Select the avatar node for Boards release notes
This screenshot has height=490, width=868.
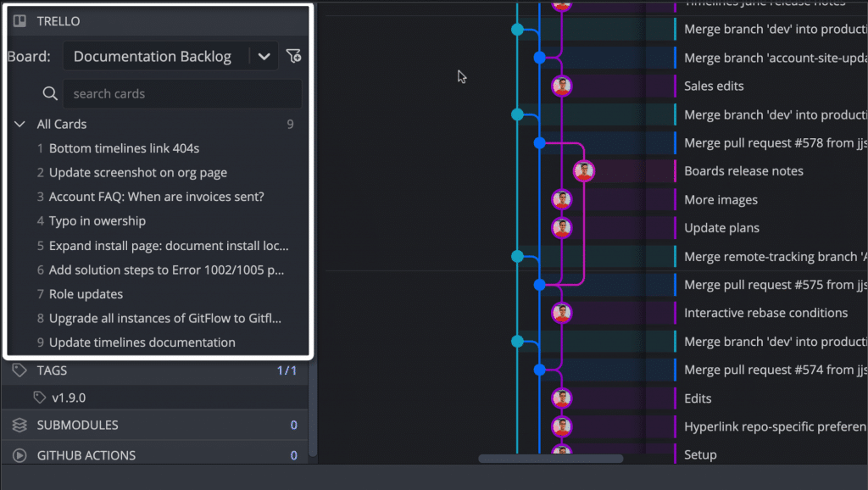pyautogui.click(x=583, y=171)
